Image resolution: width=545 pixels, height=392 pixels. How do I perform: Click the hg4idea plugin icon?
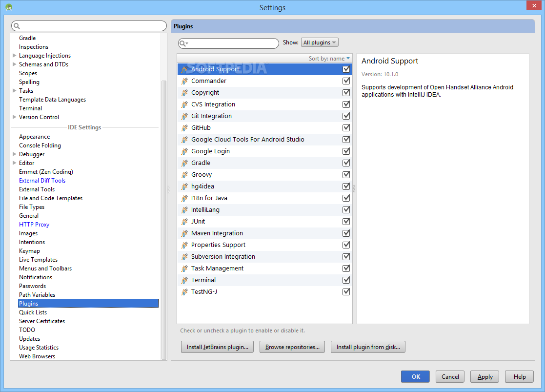[x=184, y=186]
